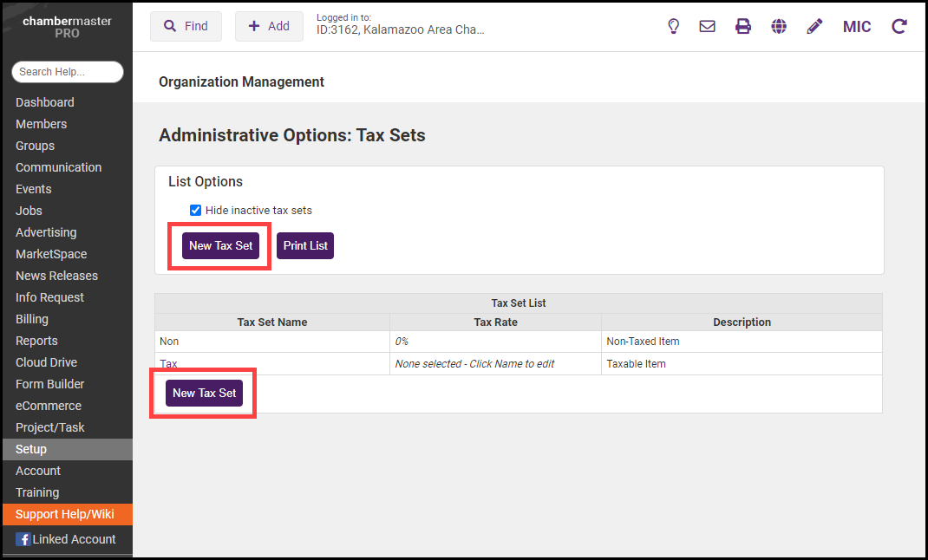Open Support Help/Wiki sidebar item
The width and height of the screenshot is (928, 560).
[x=65, y=514]
